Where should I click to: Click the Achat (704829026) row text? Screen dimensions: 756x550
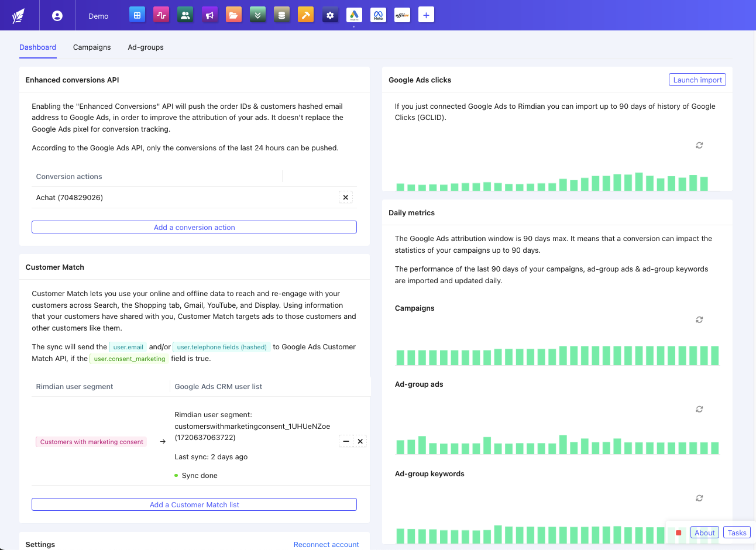click(70, 198)
